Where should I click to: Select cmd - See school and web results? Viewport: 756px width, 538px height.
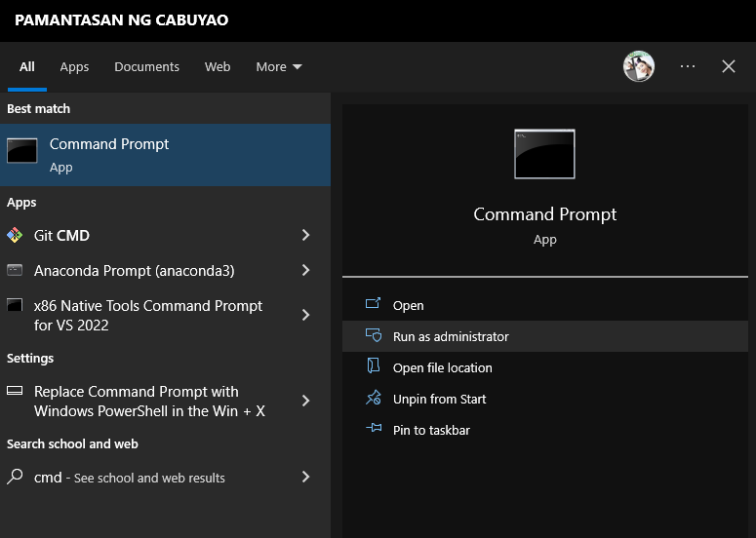[165, 477]
